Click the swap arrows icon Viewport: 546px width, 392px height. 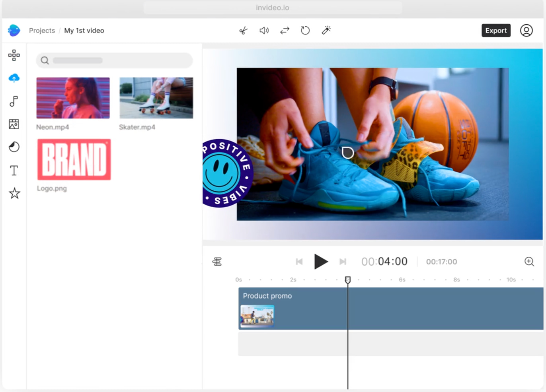tap(285, 31)
